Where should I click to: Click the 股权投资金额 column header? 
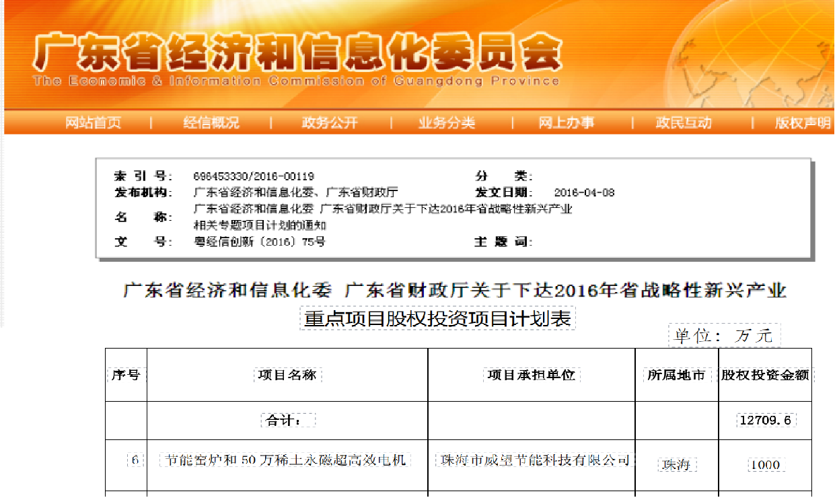pyautogui.click(x=765, y=375)
